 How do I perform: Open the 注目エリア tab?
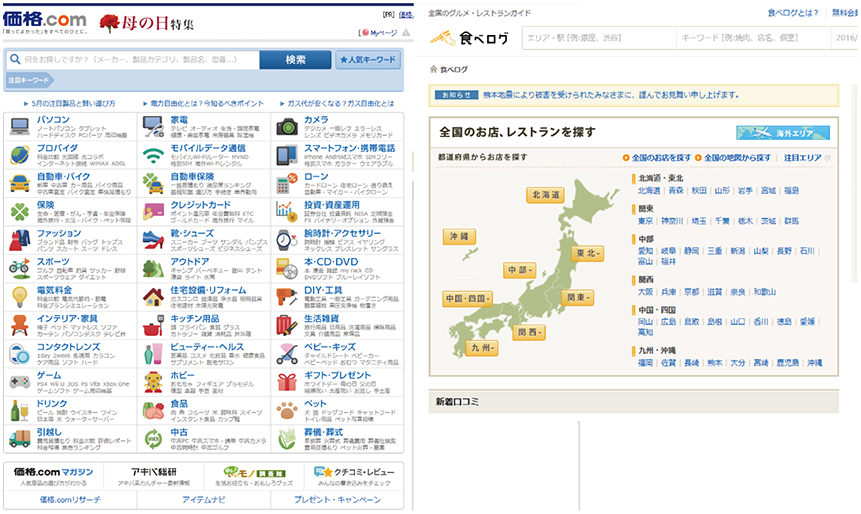[802, 158]
